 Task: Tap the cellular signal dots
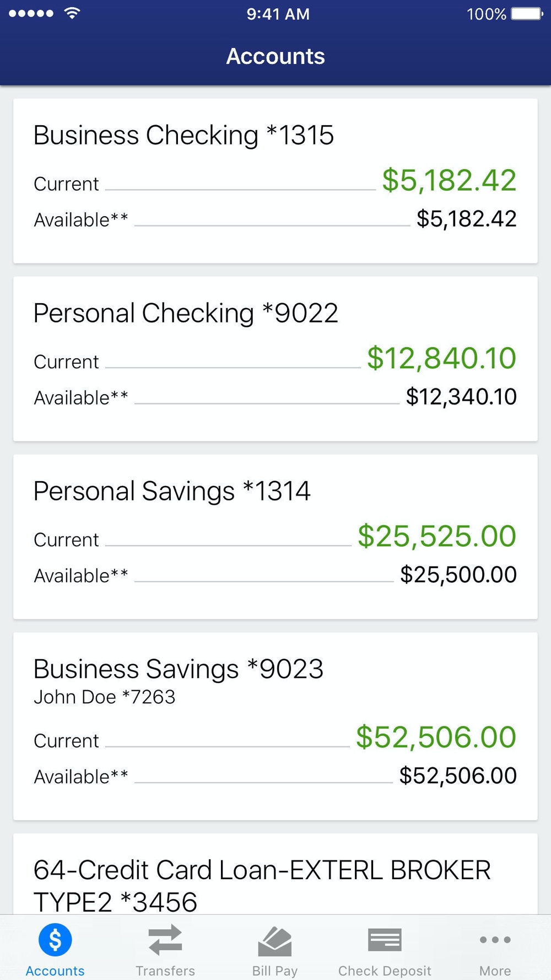tap(31, 13)
